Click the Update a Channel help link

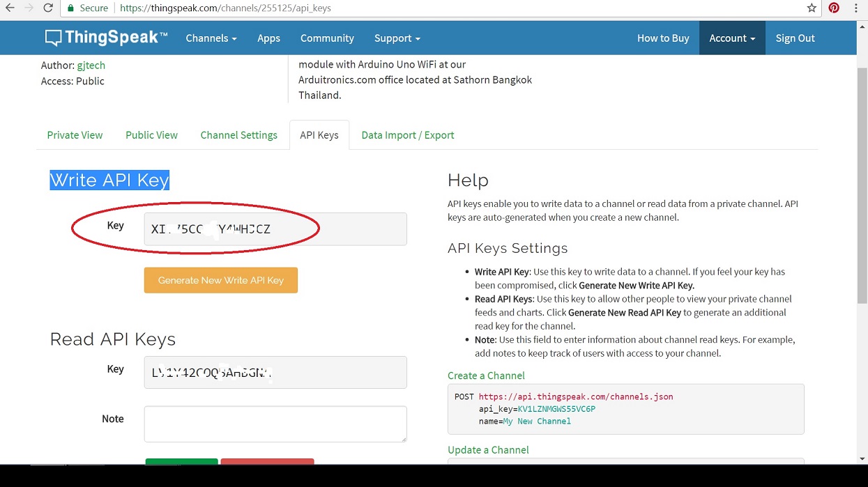click(x=488, y=450)
